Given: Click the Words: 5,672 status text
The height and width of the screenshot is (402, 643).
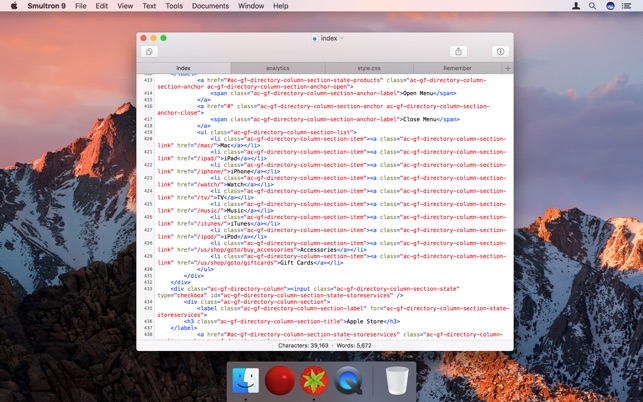Looking at the screenshot, I should point(354,346).
